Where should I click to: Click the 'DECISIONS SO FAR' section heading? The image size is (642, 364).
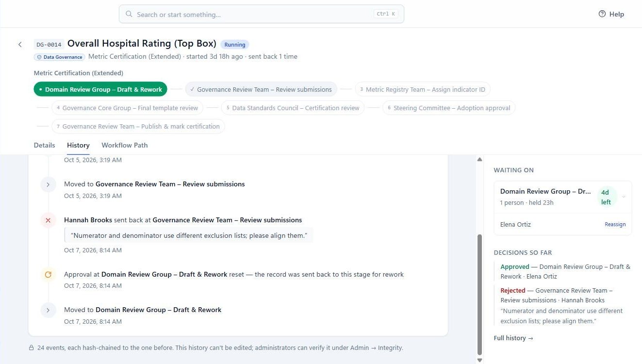523,253
